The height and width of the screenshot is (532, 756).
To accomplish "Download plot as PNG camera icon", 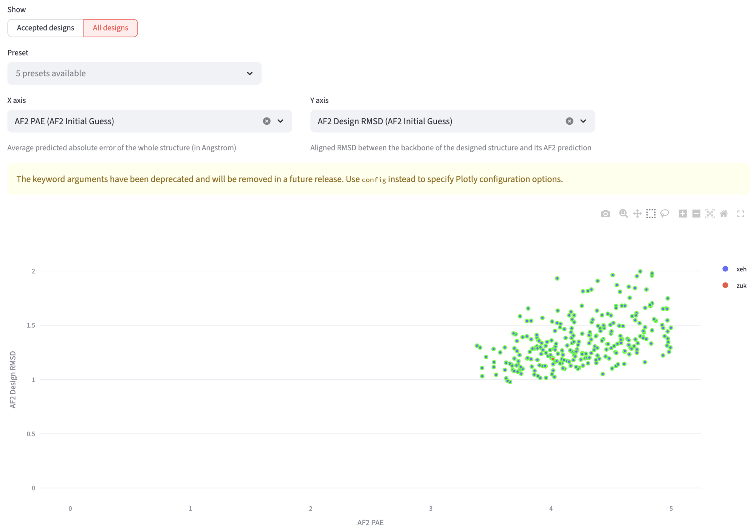I will 605,214.
